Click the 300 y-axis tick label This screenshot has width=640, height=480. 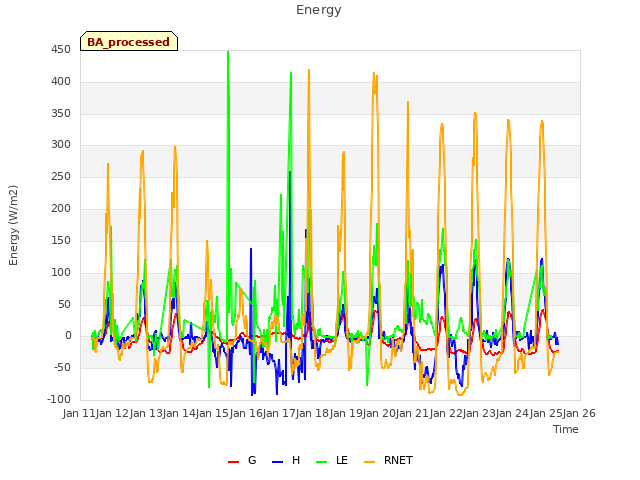pos(61,145)
